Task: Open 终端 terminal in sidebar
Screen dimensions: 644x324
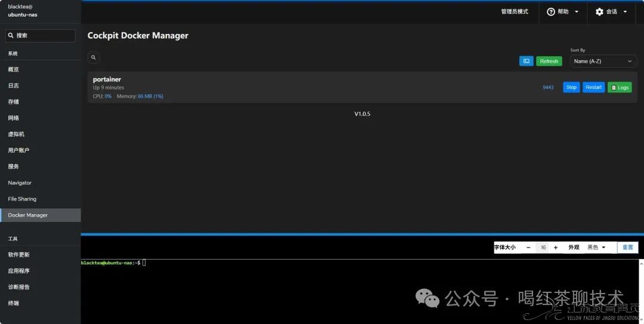Action: tap(41, 303)
